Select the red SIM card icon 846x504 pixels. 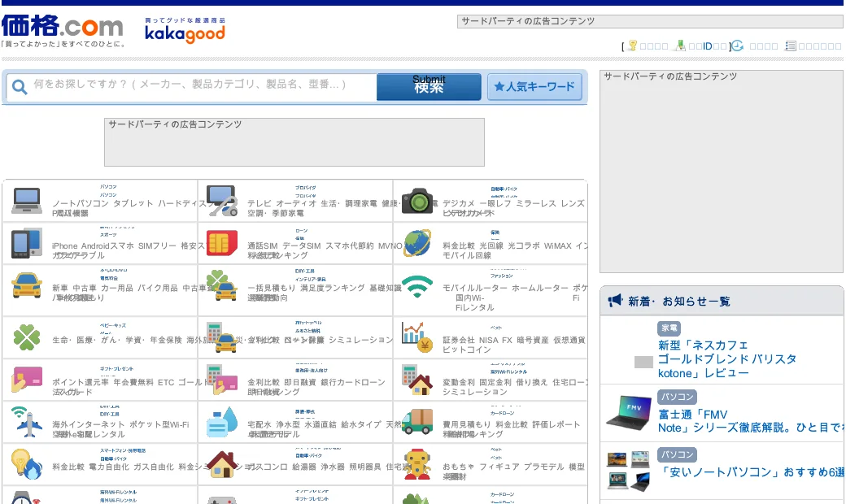tap(222, 243)
